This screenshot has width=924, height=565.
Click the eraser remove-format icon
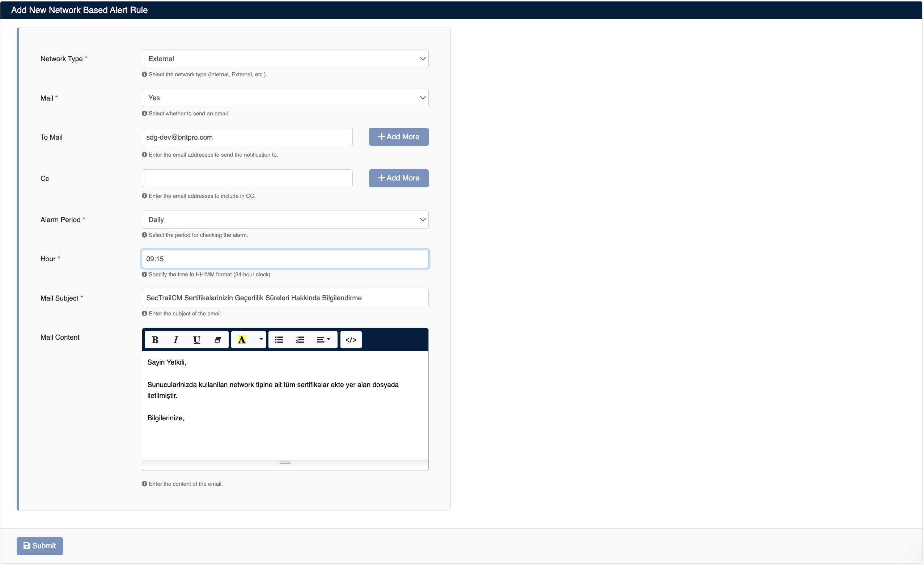pyautogui.click(x=217, y=340)
